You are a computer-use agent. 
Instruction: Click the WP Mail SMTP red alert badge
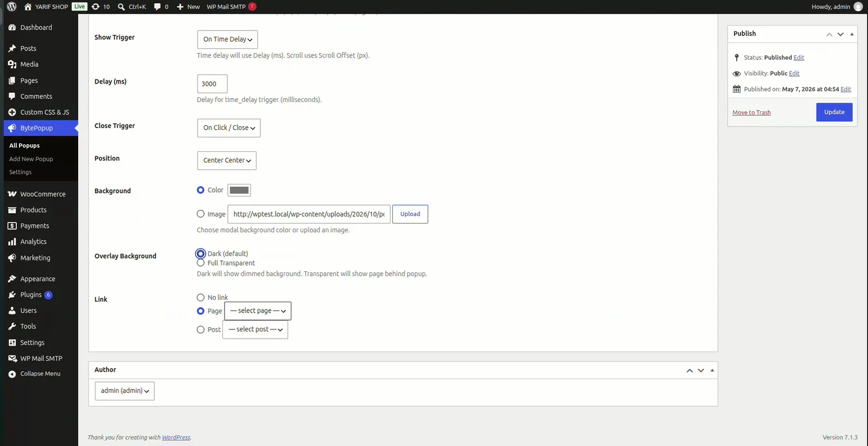click(252, 7)
